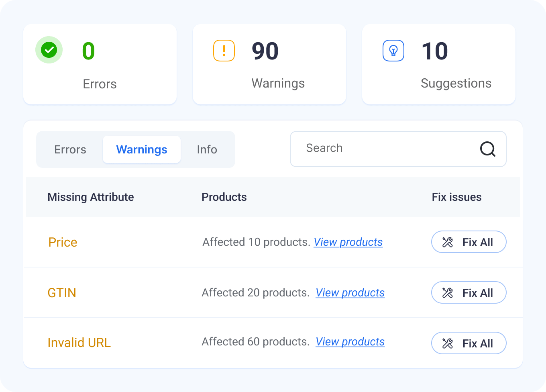Click Fix All for Price
546x392 pixels.
(x=469, y=242)
